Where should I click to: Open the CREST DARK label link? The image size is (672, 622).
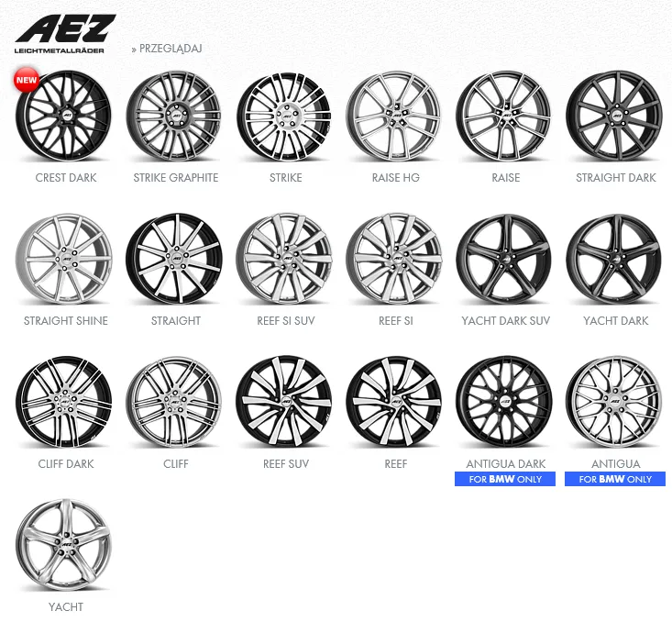coord(66,178)
